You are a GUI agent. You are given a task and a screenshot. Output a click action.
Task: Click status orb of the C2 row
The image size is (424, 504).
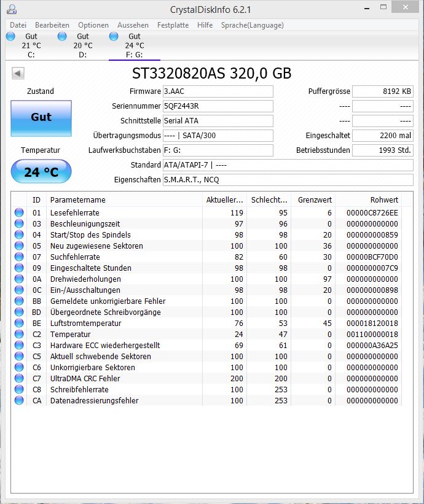coord(19,334)
